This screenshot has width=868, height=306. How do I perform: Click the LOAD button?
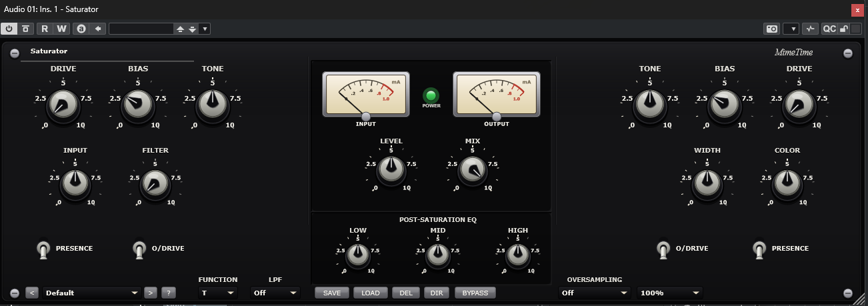371,293
